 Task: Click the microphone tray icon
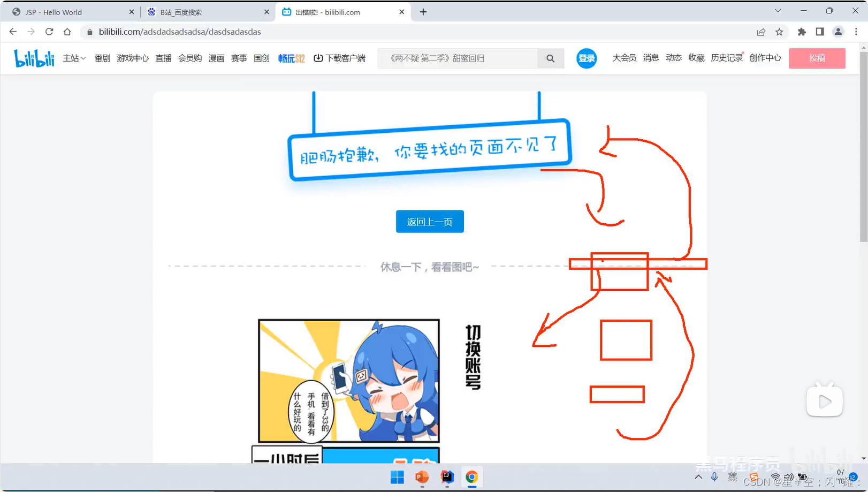tap(714, 477)
